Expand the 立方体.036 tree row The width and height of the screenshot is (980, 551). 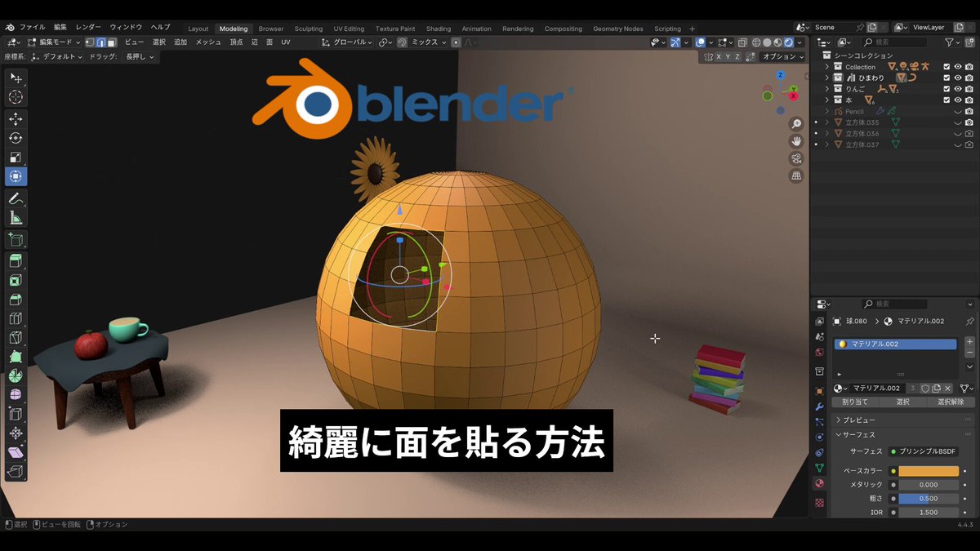tap(826, 133)
